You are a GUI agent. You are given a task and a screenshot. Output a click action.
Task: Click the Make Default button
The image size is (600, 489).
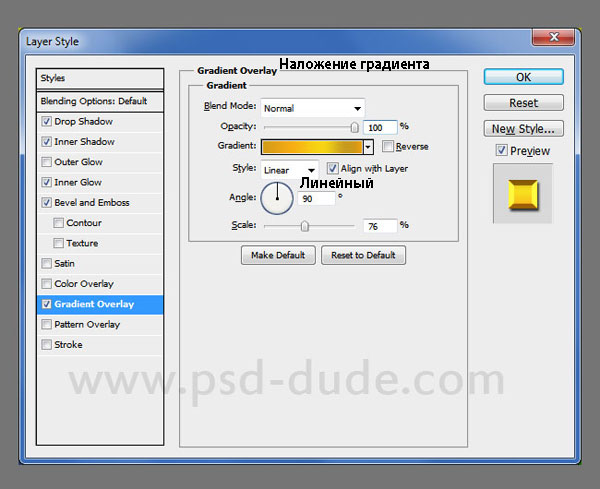(278, 255)
